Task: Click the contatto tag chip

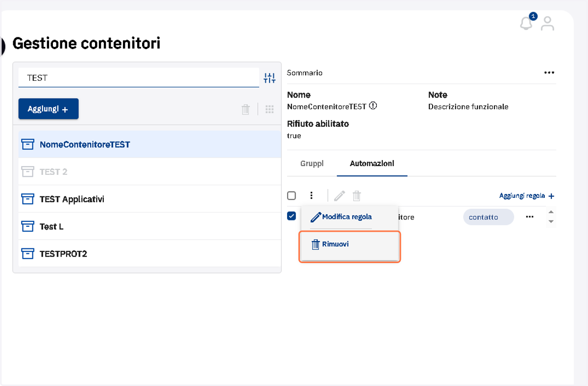Action: [488, 217]
